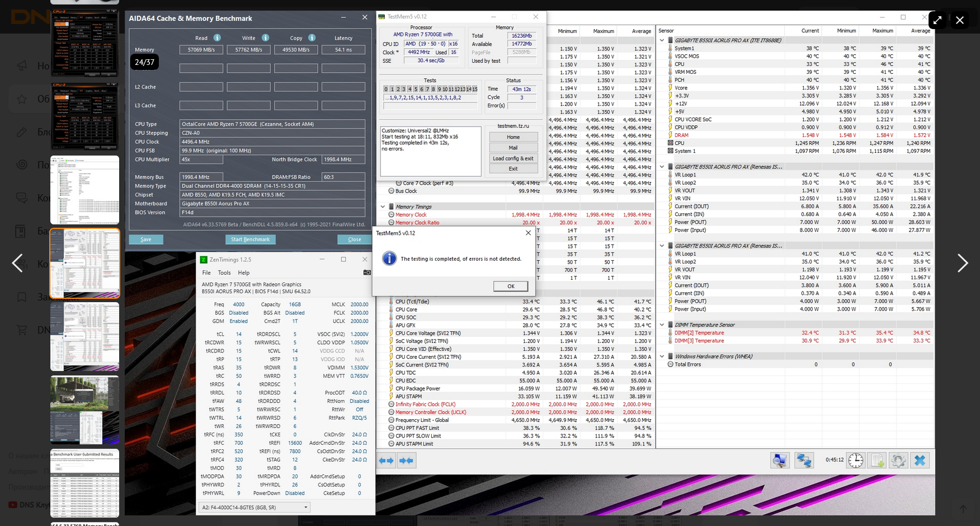This screenshot has height=526, width=980.
Task: Click the CPU Type field in AIDA64
Action: [x=273, y=124]
